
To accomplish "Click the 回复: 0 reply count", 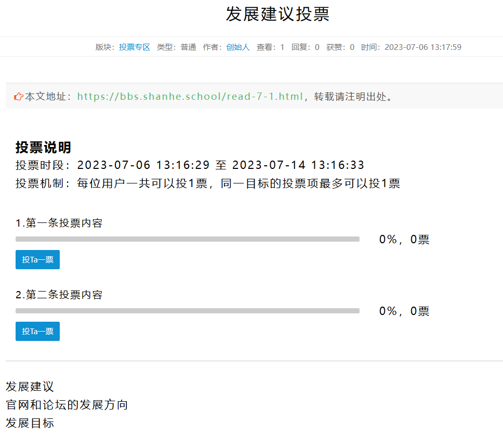I will 306,47.
